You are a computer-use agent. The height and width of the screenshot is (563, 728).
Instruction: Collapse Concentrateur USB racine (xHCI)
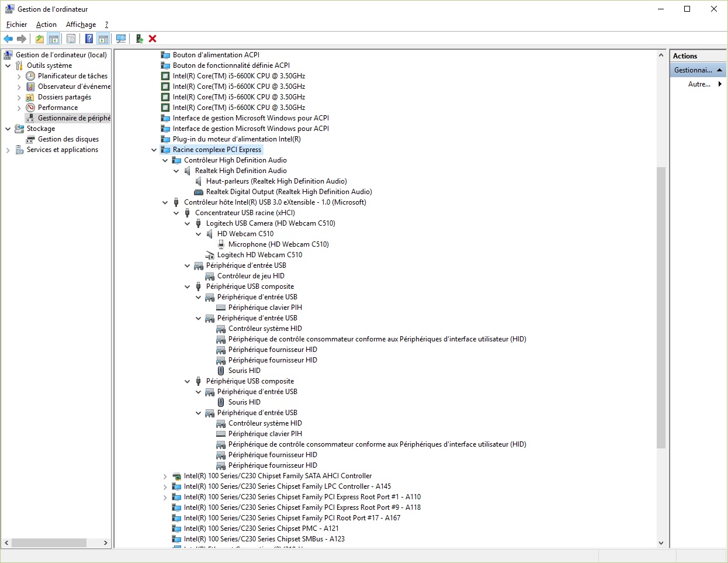[176, 213]
